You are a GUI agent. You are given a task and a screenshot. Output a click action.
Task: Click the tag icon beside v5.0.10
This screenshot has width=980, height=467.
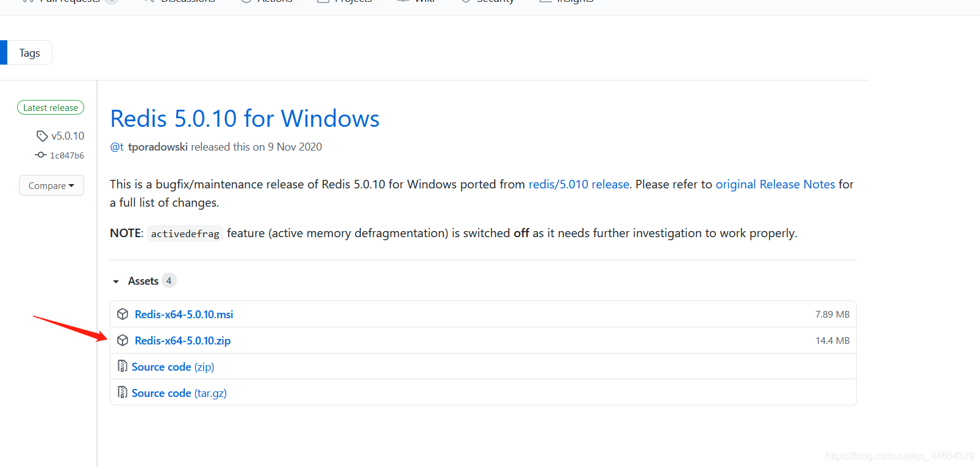click(42, 136)
